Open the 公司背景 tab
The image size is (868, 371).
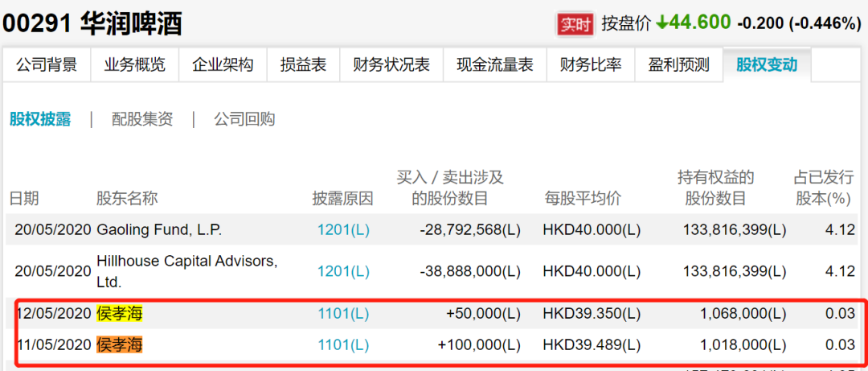47,65
